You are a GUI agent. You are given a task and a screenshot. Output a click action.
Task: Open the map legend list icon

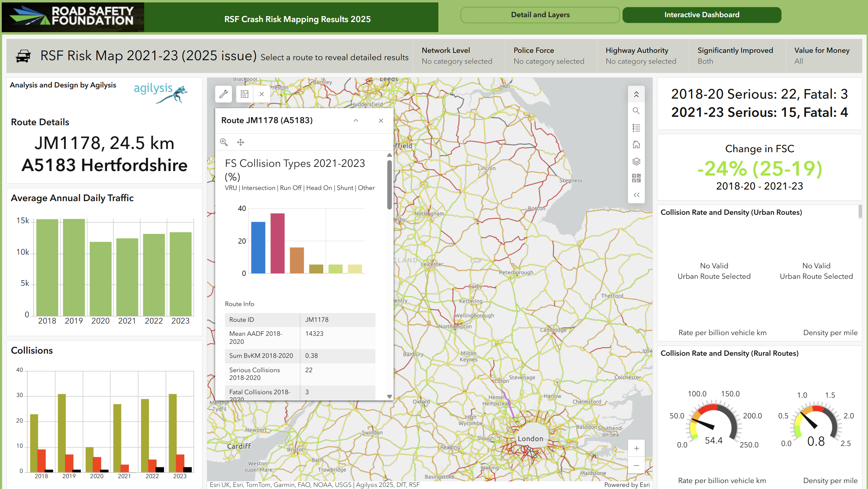[x=636, y=128]
